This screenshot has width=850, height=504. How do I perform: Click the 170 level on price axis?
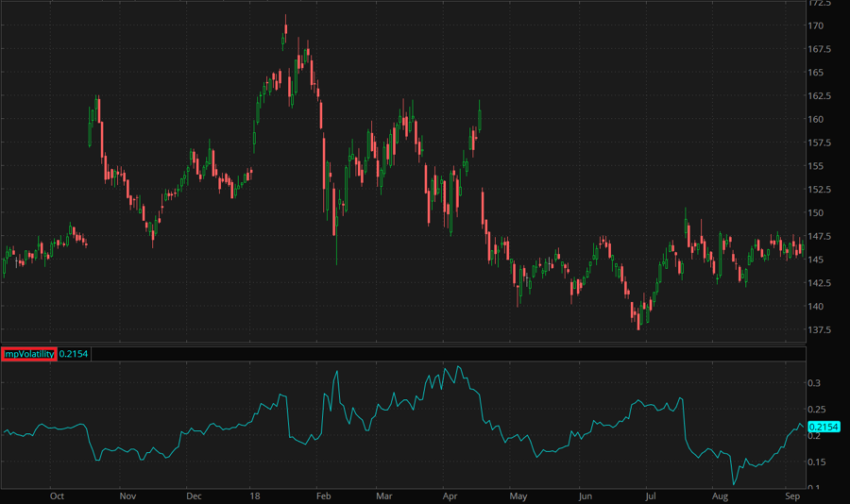point(816,25)
